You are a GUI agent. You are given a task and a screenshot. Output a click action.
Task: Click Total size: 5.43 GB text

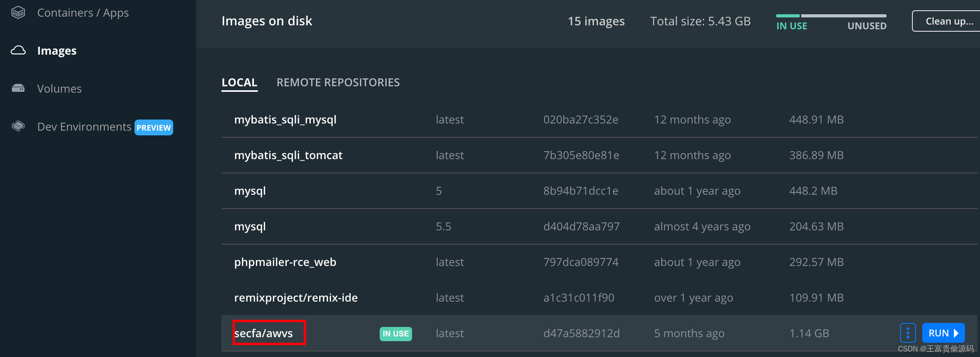pyautogui.click(x=700, y=21)
